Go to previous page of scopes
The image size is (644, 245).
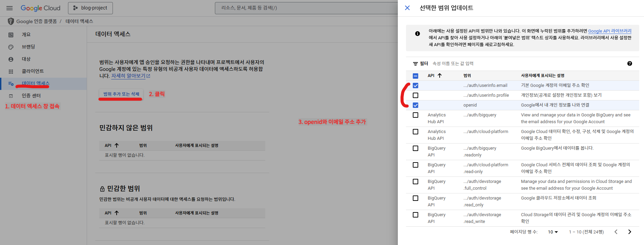pos(616,232)
